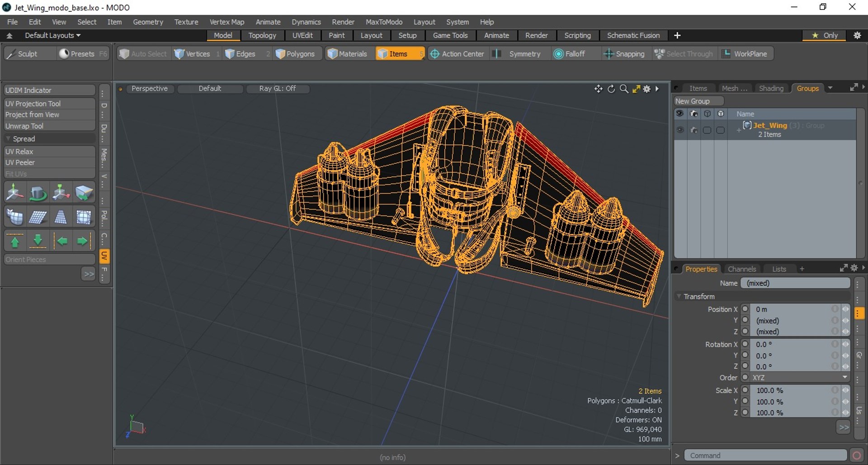Screen dimensions: 868x465
Task: Check the first box in Jet_Wing row
Action: [x=707, y=130]
